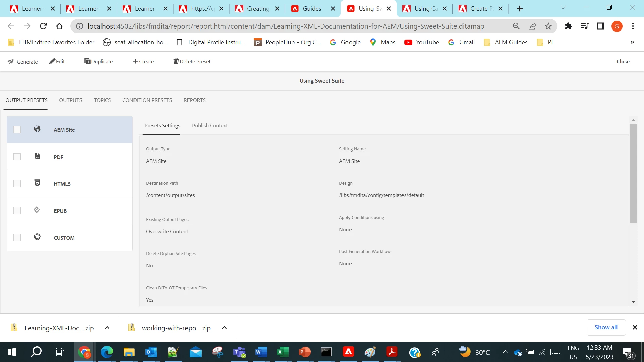
Task: Switch to the Condition Presets tab
Action: point(147,100)
